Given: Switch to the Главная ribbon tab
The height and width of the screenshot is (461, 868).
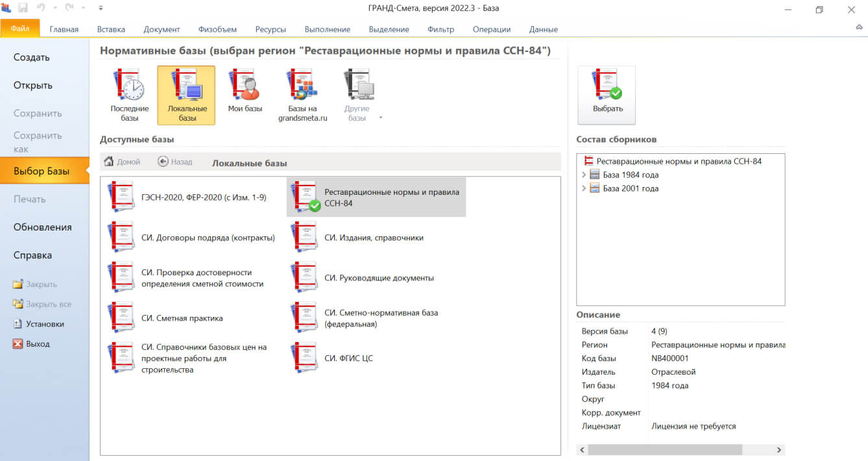Looking at the screenshot, I should click(x=64, y=29).
